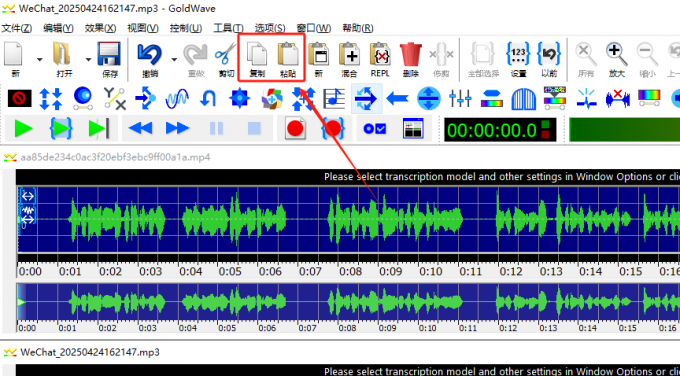Click the 保存 floppy disk icon
The width and height of the screenshot is (680, 376).
109,54
